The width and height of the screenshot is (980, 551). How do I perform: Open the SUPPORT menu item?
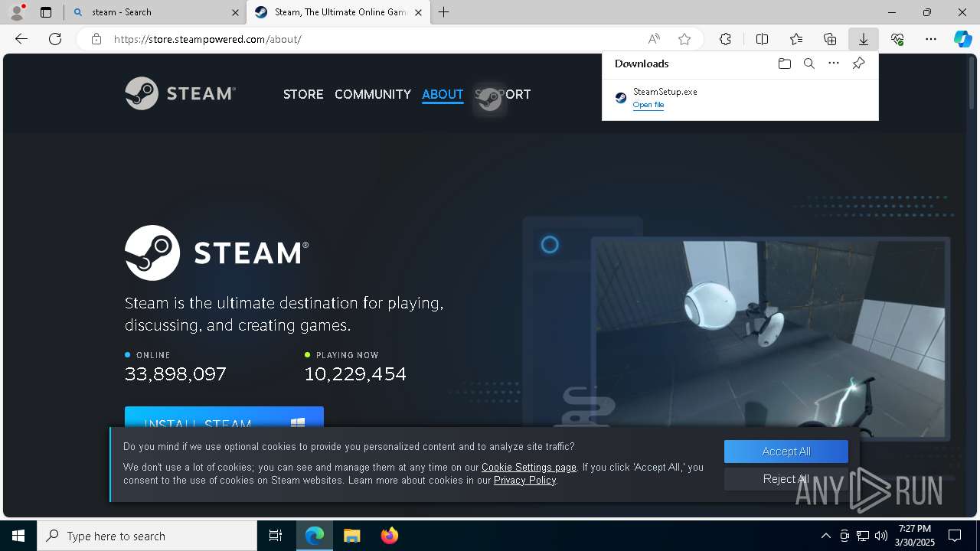click(x=502, y=94)
